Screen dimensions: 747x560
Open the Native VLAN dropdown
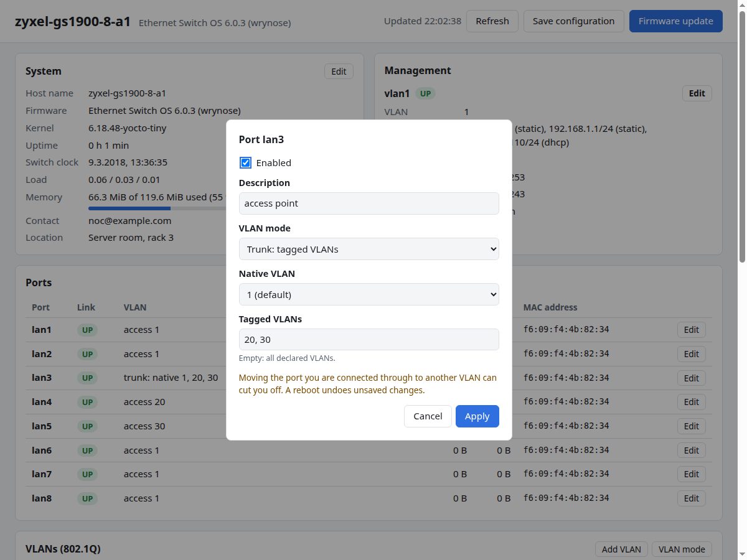pos(369,294)
